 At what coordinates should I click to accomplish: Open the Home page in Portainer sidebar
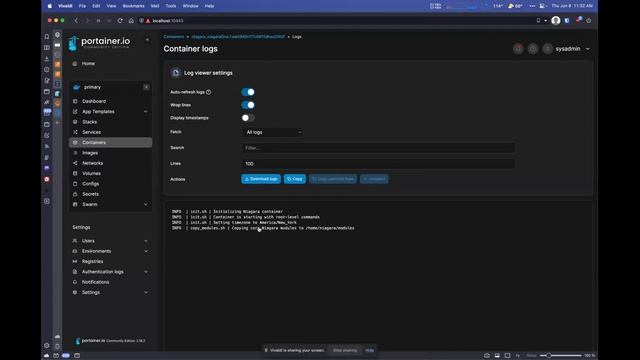click(x=88, y=64)
